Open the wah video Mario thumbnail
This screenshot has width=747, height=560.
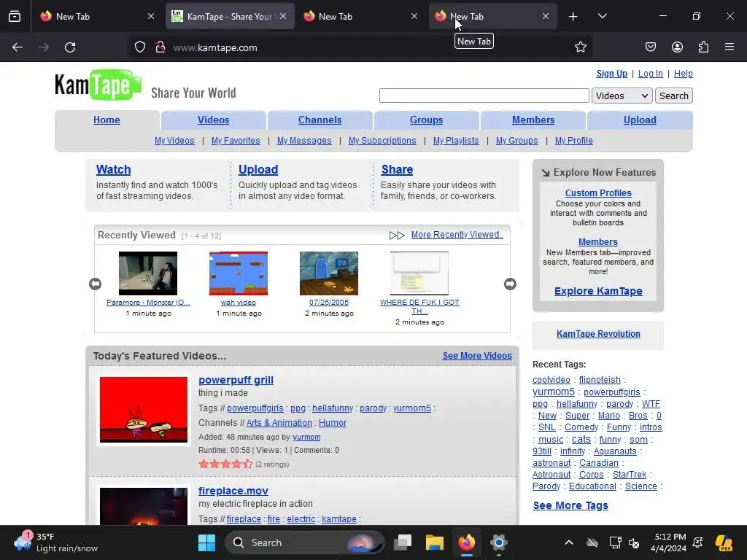click(239, 273)
